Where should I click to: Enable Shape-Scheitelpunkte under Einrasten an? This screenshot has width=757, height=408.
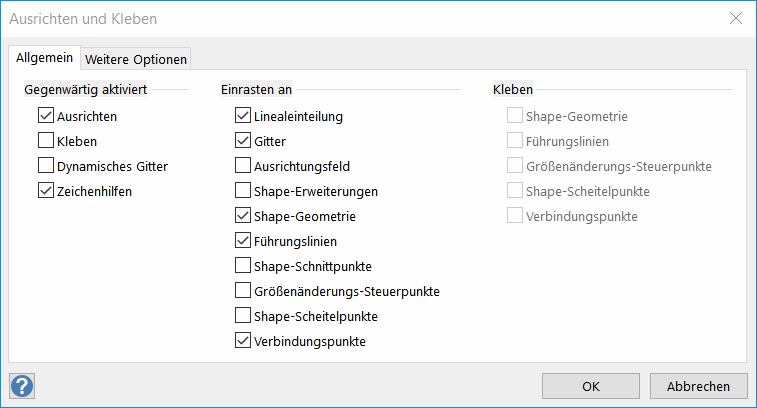(243, 316)
